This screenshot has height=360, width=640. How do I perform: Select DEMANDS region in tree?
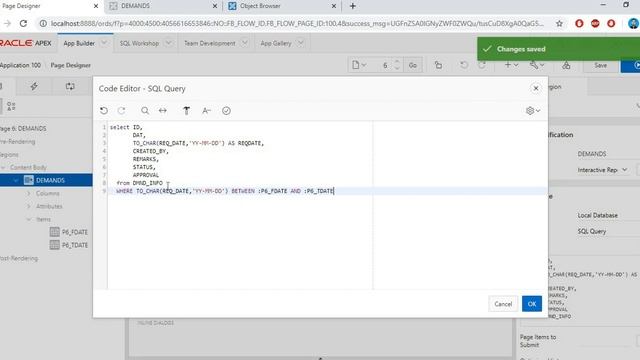[50, 180]
